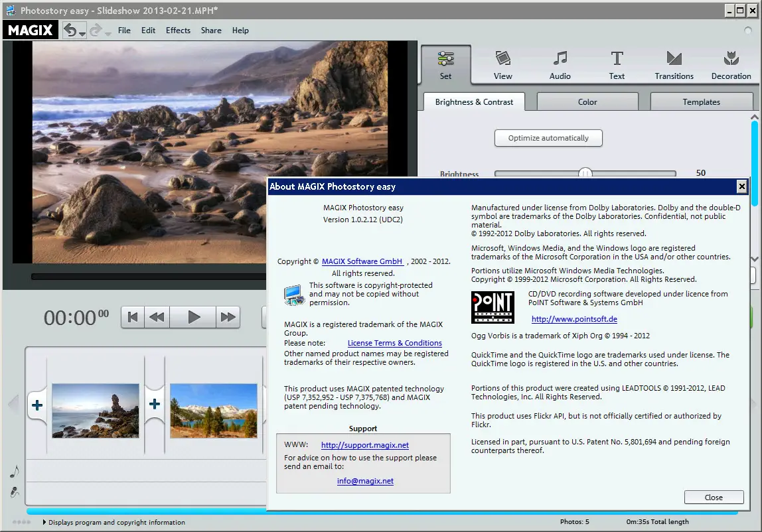
Task: Open the Help menu
Action: [x=240, y=30]
